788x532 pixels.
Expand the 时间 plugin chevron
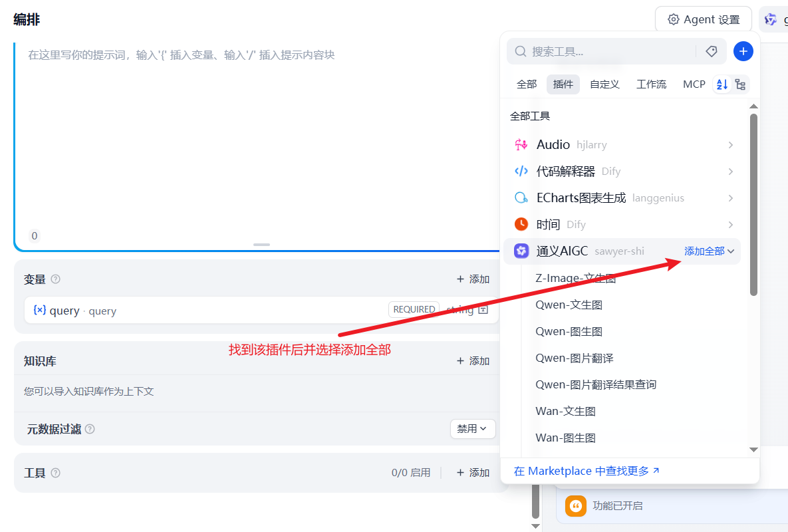pyautogui.click(x=731, y=225)
